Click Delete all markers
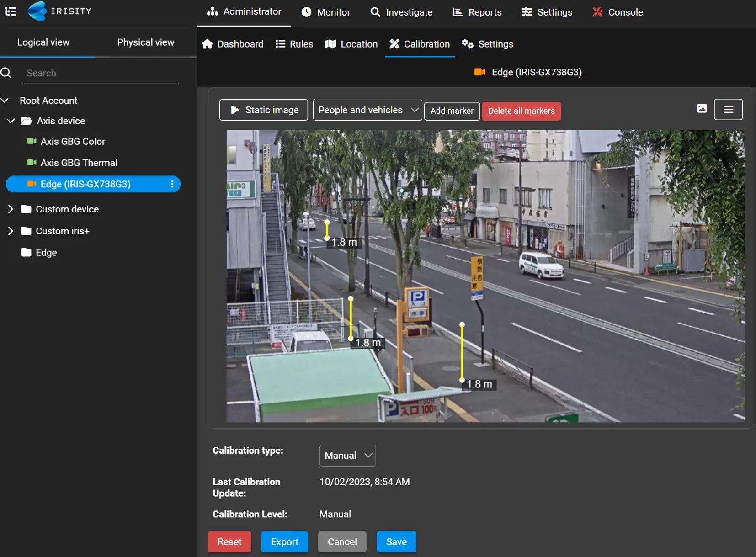The height and width of the screenshot is (557, 756). pyautogui.click(x=522, y=111)
